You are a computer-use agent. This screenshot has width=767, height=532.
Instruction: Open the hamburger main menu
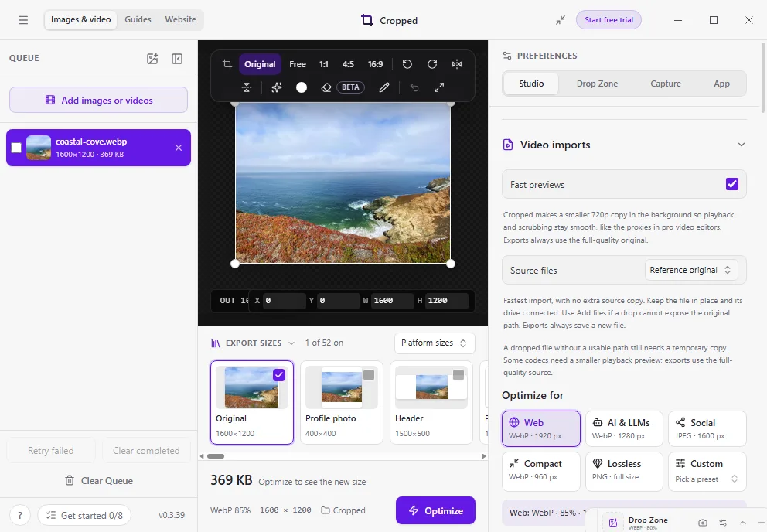click(x=23, y=20)
